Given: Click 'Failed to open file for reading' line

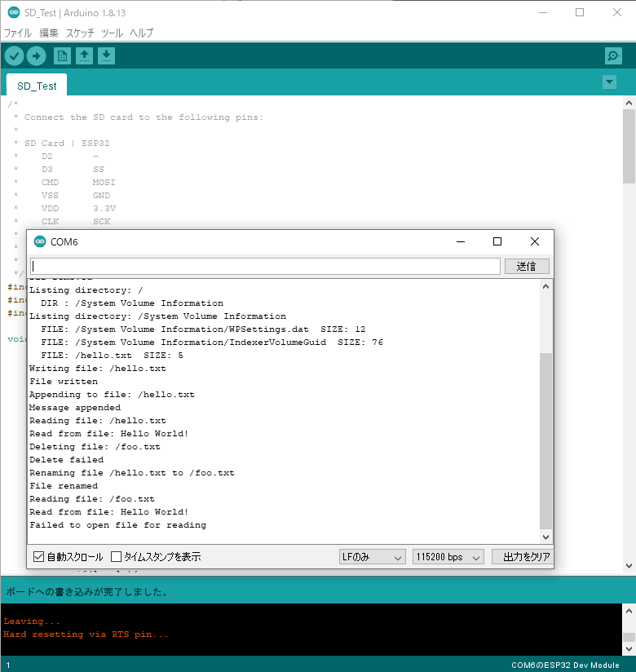Looking at the screenshot, I should click(x=118, y=525).
